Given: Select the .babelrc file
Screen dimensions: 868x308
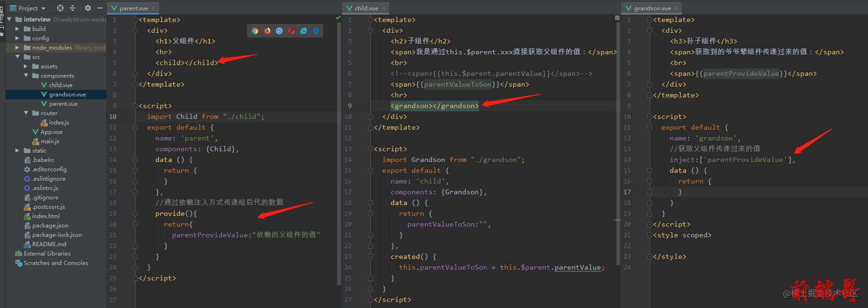Looking at the screenshot, I should click(x=43, y=160).
